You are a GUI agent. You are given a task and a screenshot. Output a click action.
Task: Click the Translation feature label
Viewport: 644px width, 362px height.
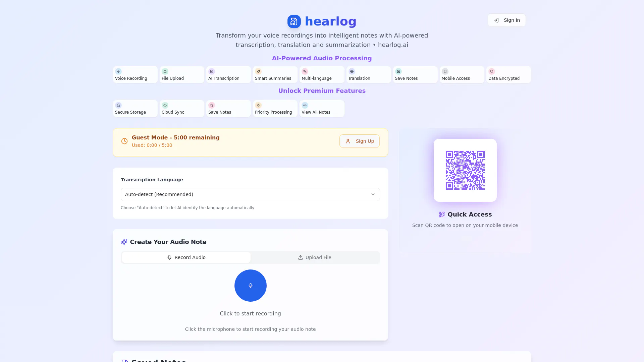[359, 78]
